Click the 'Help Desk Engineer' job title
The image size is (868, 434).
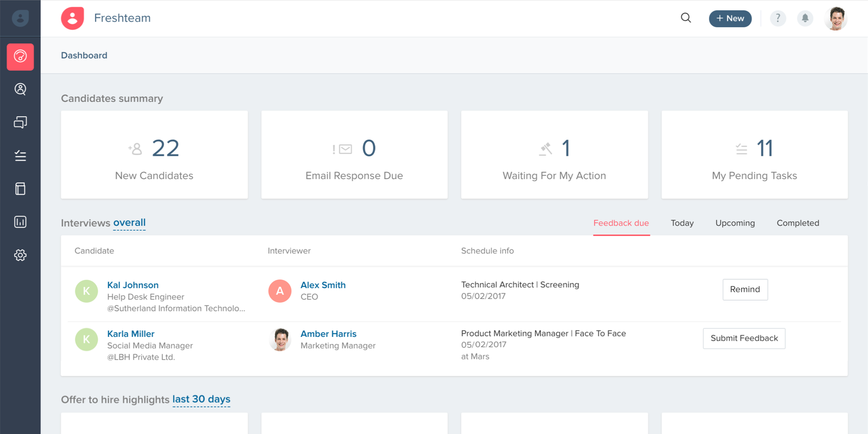pos(145,297)
